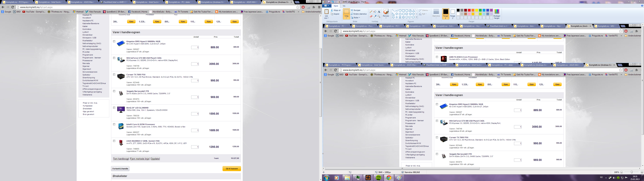The width and height of the screenshot is (644, 181).
Task: Click the Fortsett å handle button
Action: point(120,169)
